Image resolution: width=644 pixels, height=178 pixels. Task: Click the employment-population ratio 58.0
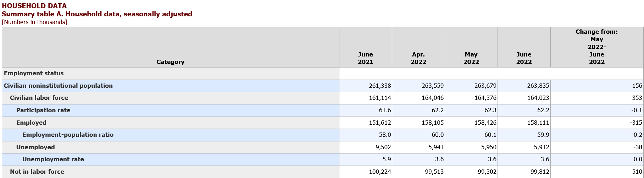coord(385,135)
